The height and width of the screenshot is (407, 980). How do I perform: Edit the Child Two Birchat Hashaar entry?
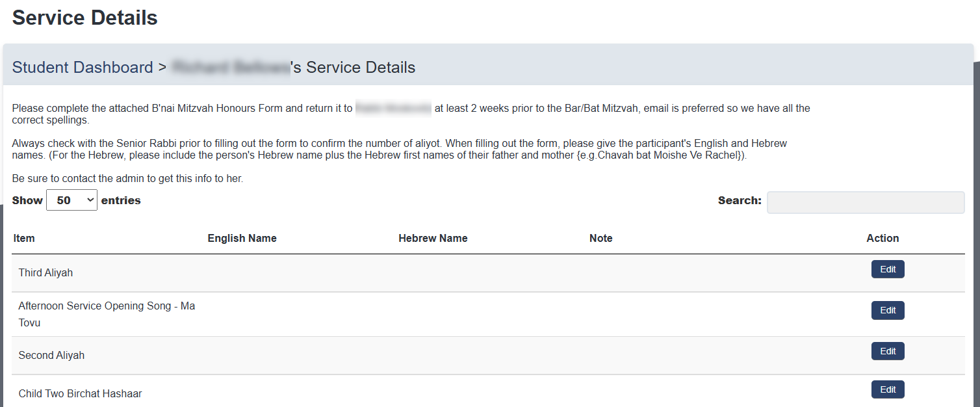tap(887, 389)
